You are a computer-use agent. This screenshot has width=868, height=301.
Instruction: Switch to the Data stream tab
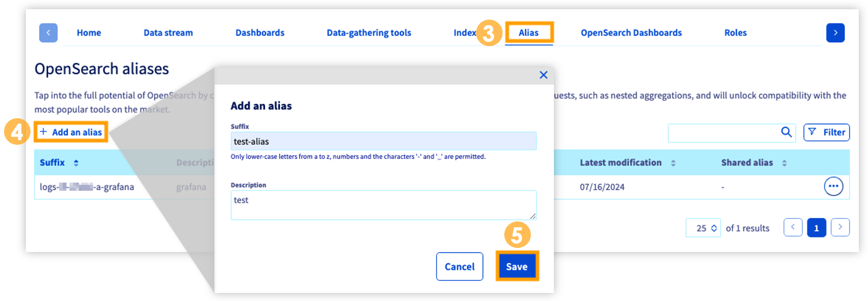click(168, 33)
